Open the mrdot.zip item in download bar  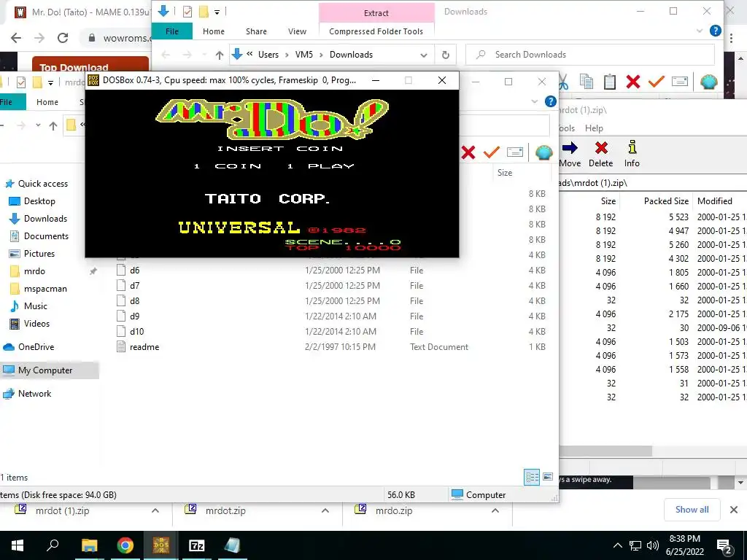pos(225,510)
